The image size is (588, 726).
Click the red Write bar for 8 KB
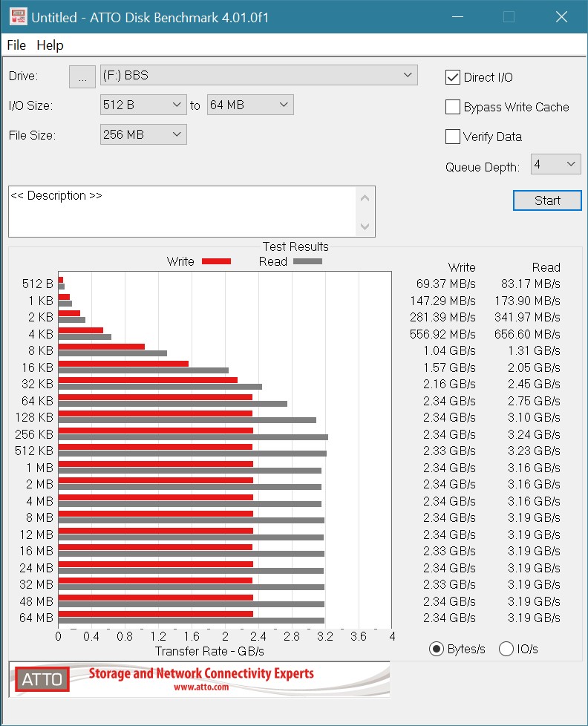tap(102, 347)
